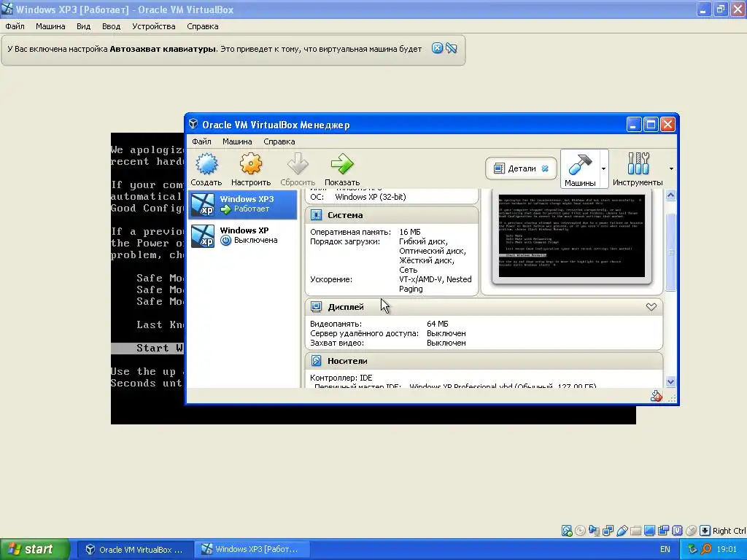
Task: Click the Детали button
Action: pyautogui.click(x=521, y=168)
